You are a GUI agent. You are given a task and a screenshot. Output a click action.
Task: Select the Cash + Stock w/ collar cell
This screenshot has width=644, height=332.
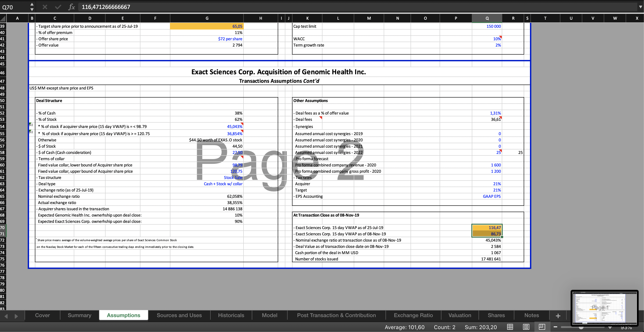click(207, 184)
